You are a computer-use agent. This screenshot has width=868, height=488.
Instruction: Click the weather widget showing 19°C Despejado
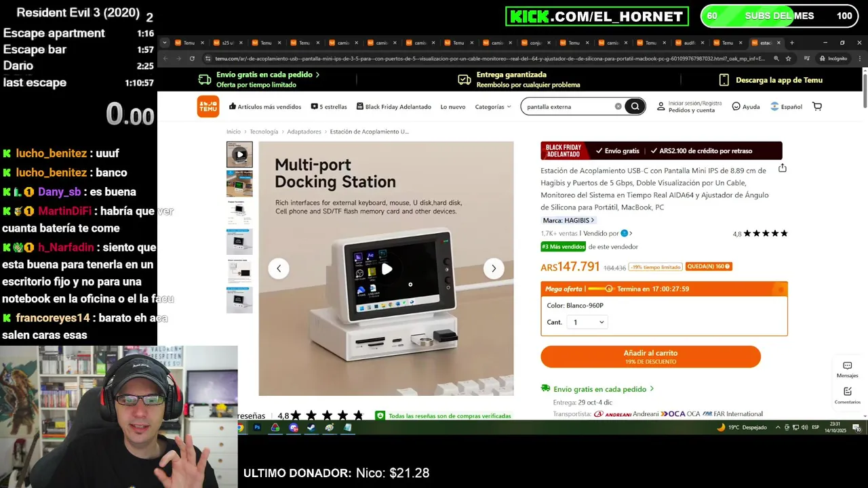click(x=742, y=428)
